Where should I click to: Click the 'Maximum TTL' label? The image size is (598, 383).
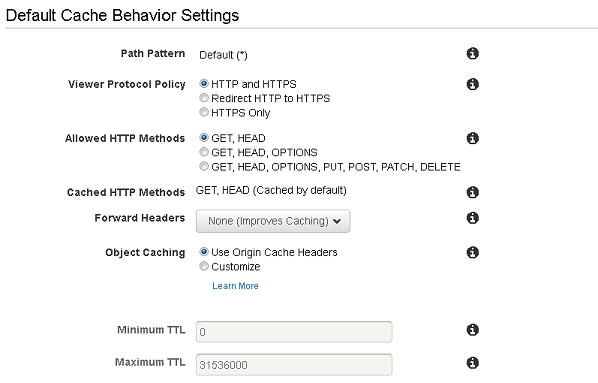pyautogui.click(x=150, y=362)
